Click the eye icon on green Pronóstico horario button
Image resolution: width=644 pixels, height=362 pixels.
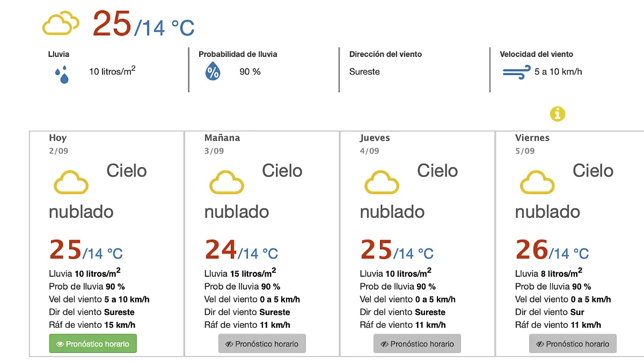[61, 343]
